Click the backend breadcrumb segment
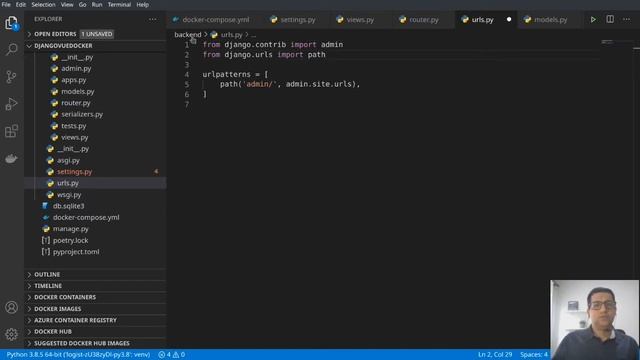The height and width of the screenshot is (360, 640). click(x=187, y=35)
